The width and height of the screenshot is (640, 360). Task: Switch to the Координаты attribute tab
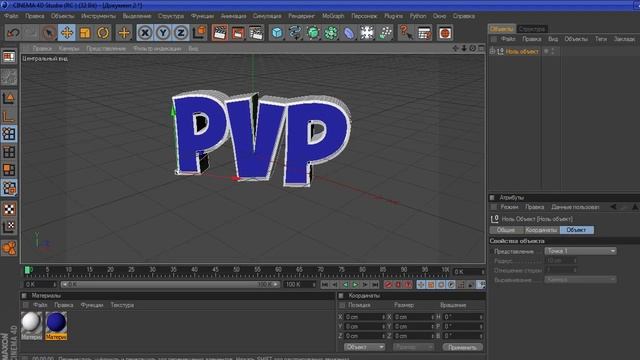542,230
